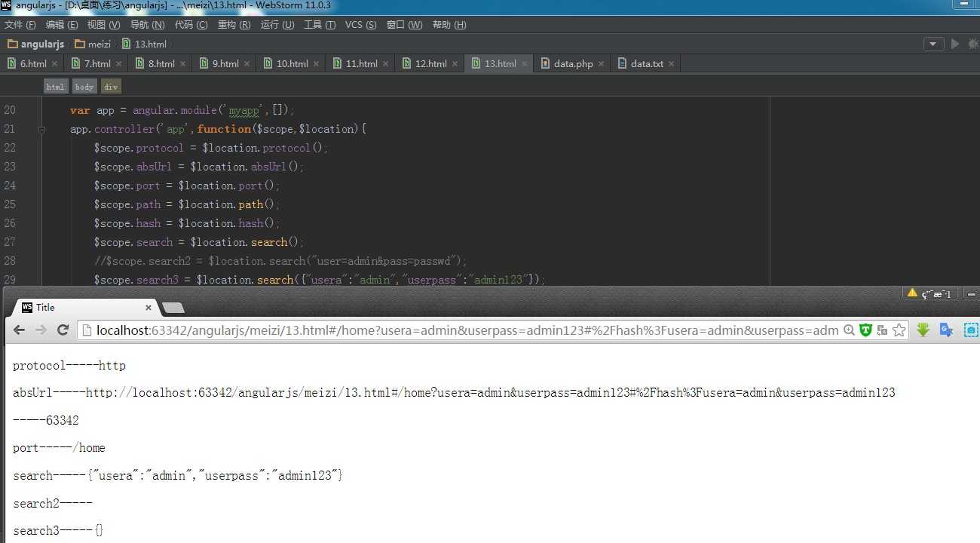Open the 帮助 (H) menu
This screenshot has height=543, width=980.
449,25
